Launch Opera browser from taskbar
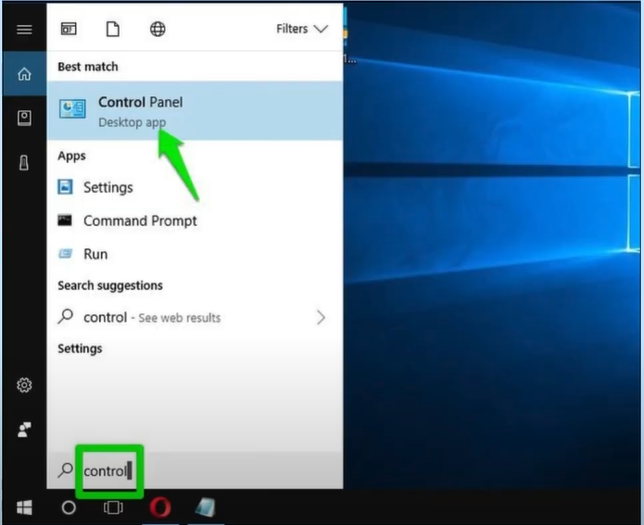 coord(160,507)
